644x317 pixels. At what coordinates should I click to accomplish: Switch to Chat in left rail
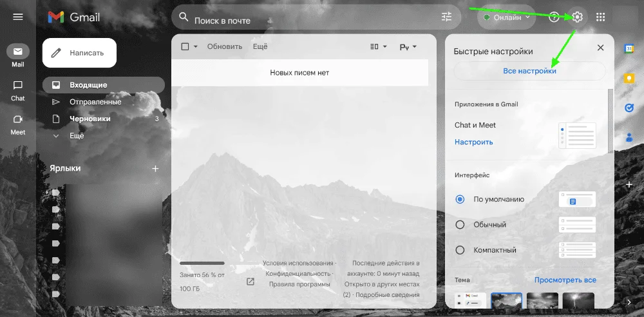click(18, 90)
